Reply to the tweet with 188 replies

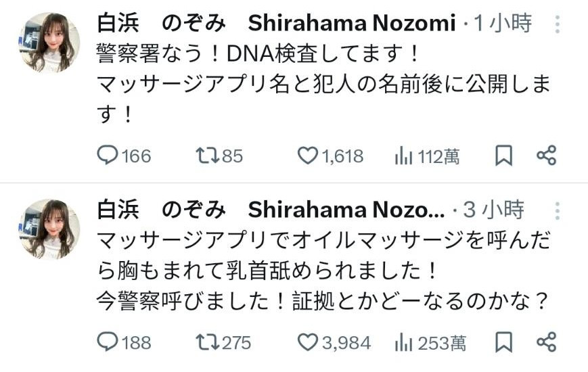pyautogui.click(x=108, y=342)
